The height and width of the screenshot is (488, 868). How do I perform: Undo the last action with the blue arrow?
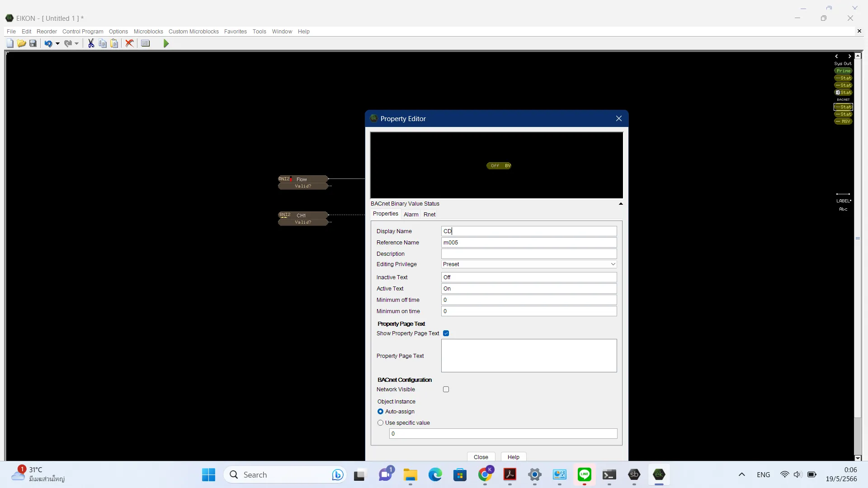pyautogui.click(x=48, y=43)
